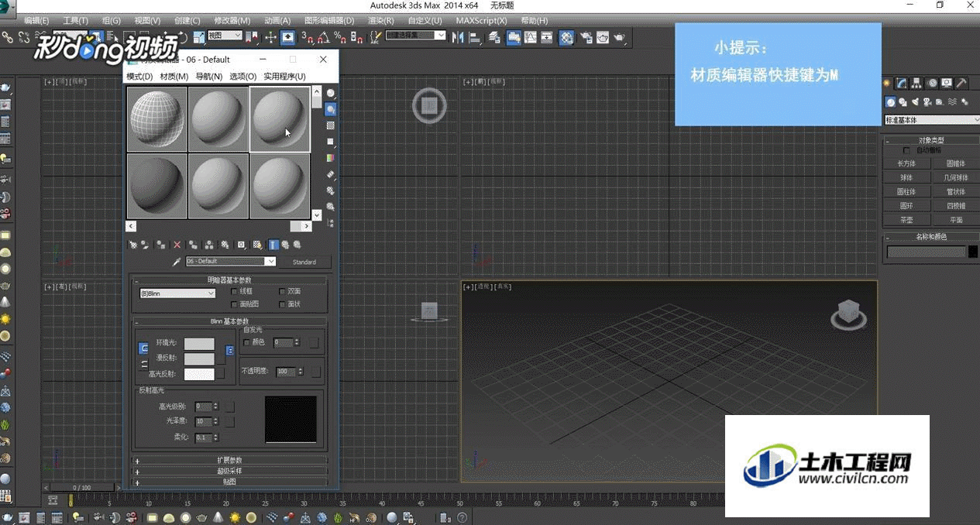
Task: Select Shapes category icon in Create panel
Action: pos(903,102)
